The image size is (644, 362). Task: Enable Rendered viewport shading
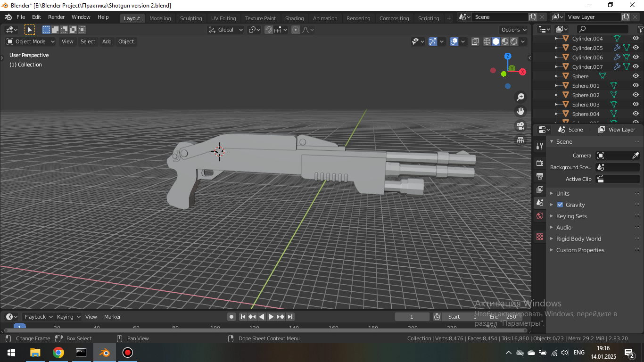click(514, 41)
